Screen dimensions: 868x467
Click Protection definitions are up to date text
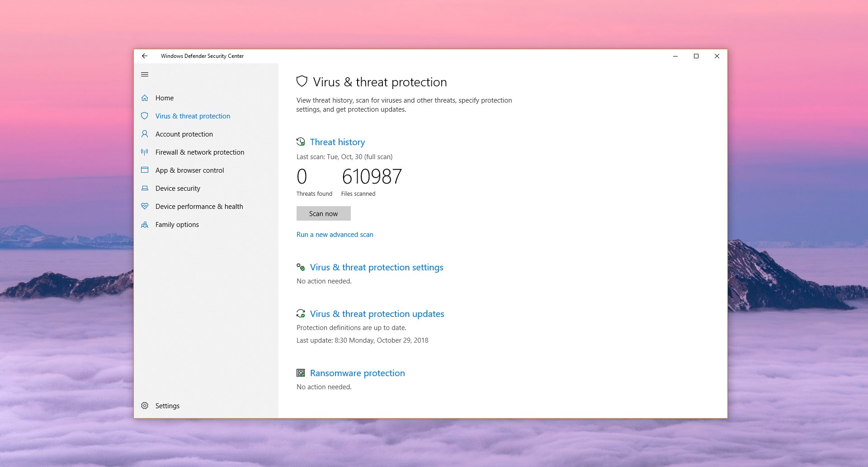[351, 328]
